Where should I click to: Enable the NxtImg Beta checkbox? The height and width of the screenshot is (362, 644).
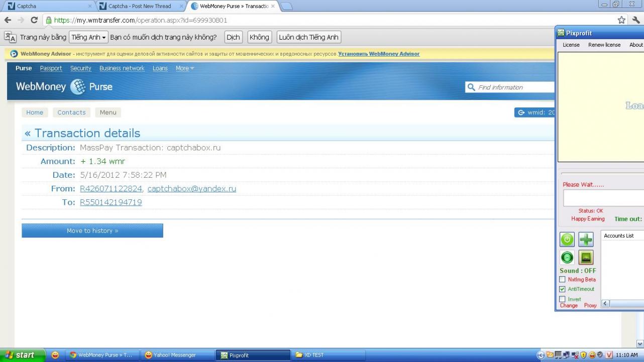click(562, 279)
